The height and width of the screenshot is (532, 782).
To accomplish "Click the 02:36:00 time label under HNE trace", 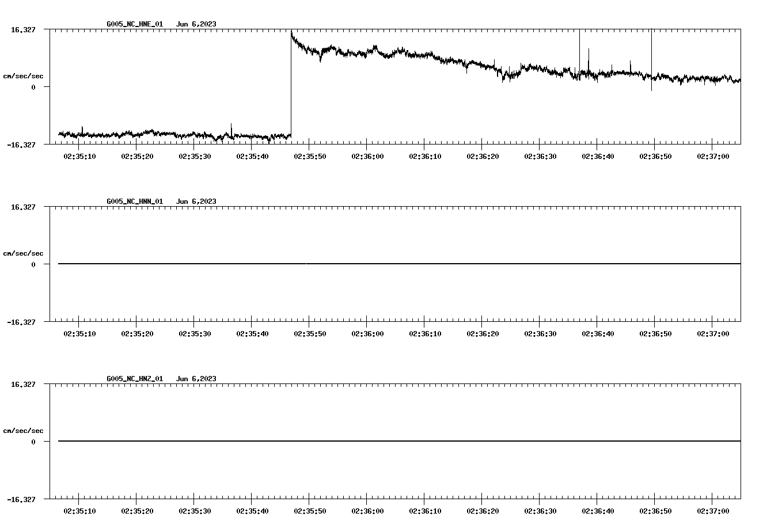I will [367, 155].
